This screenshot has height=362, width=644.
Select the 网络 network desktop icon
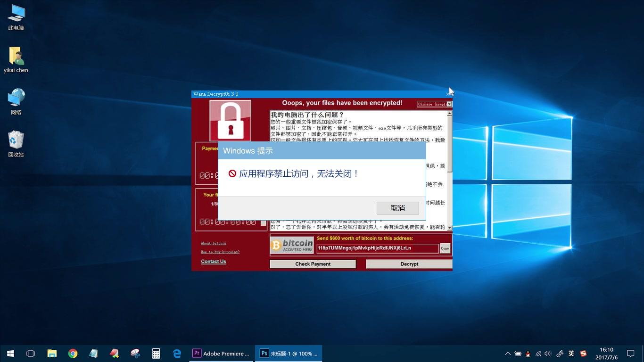click(16, 102)
